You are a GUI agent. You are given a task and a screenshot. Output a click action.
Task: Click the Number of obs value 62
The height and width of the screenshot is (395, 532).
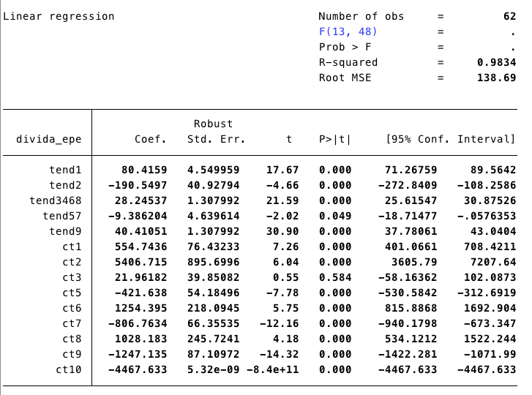coord(509,16)
